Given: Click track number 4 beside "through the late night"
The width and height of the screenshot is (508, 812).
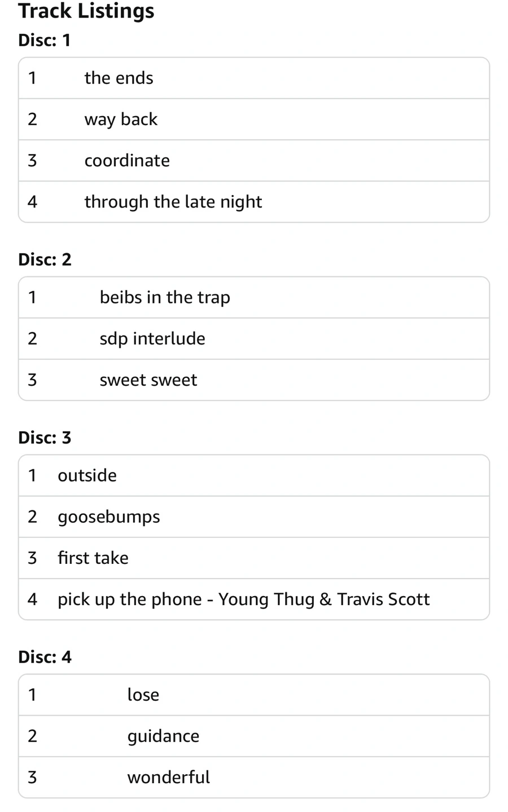Looking at the screenshot, I should point(32,201).
